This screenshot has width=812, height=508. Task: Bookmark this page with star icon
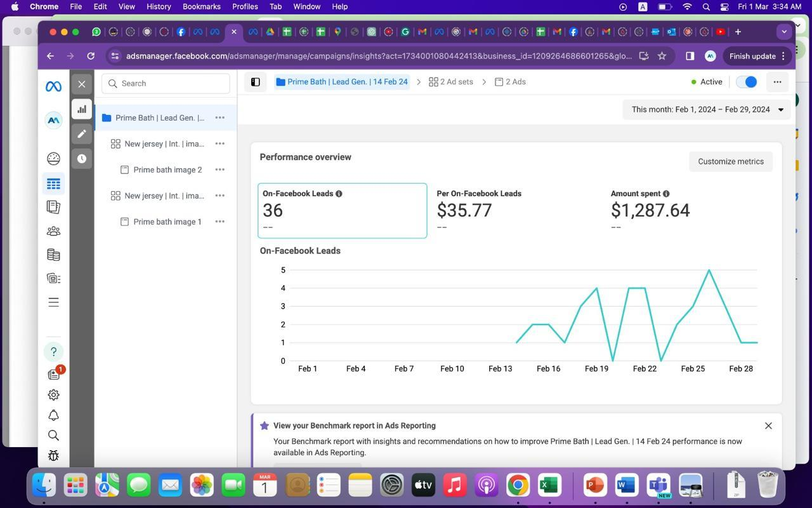point(662,56)
